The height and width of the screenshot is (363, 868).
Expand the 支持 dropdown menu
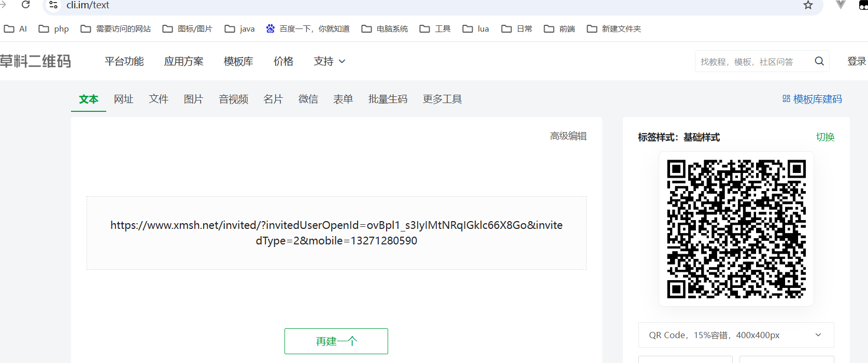[330, 61]
